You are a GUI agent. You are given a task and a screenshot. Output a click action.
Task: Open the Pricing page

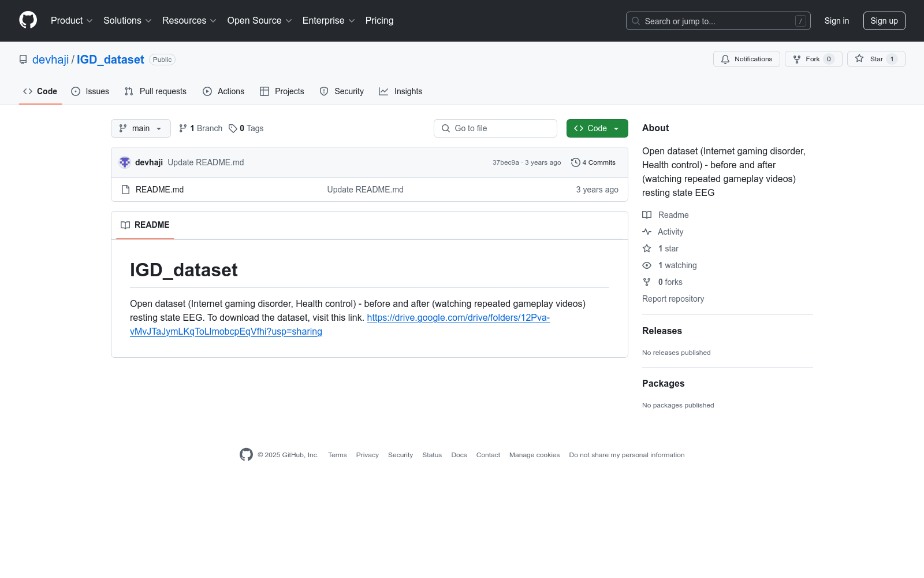pyautogui.click(x=379, y=21)
